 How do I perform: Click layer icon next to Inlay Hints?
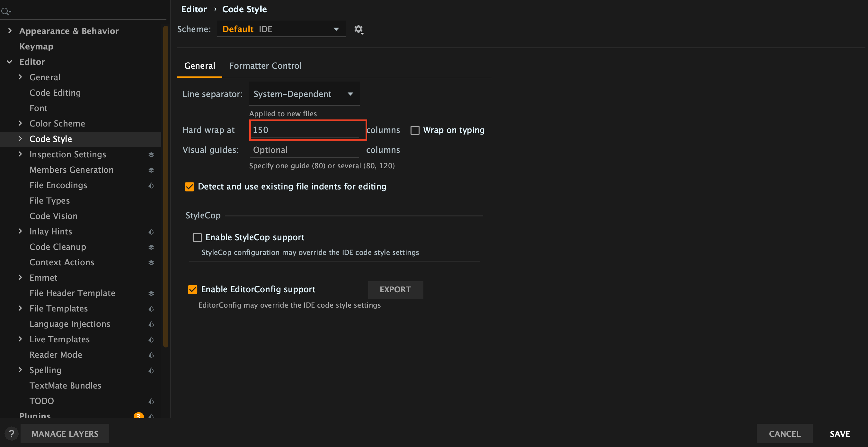coord(151,232)
